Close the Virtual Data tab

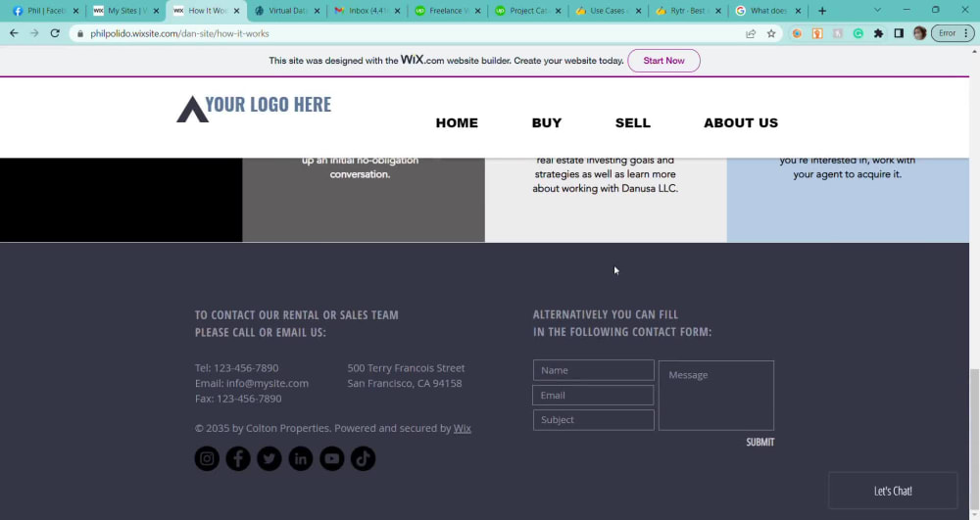point(317,11)
